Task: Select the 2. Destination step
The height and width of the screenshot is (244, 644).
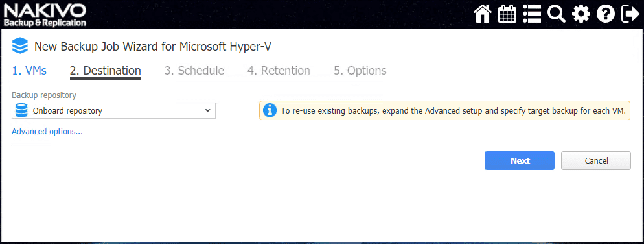Action: coord(106,71)
